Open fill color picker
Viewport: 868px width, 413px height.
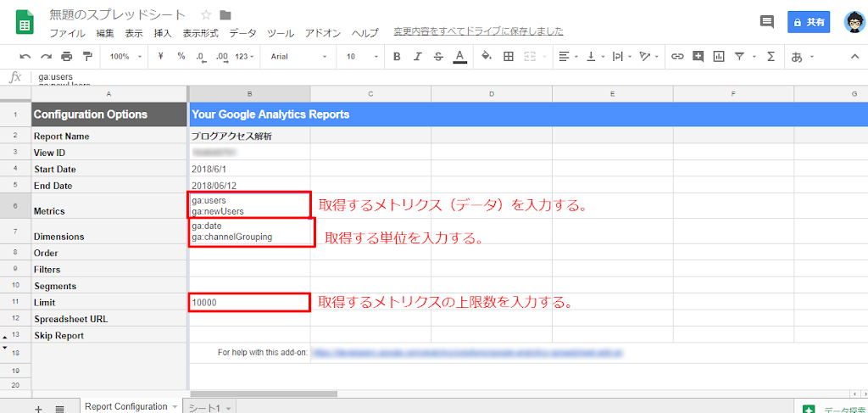487,57
